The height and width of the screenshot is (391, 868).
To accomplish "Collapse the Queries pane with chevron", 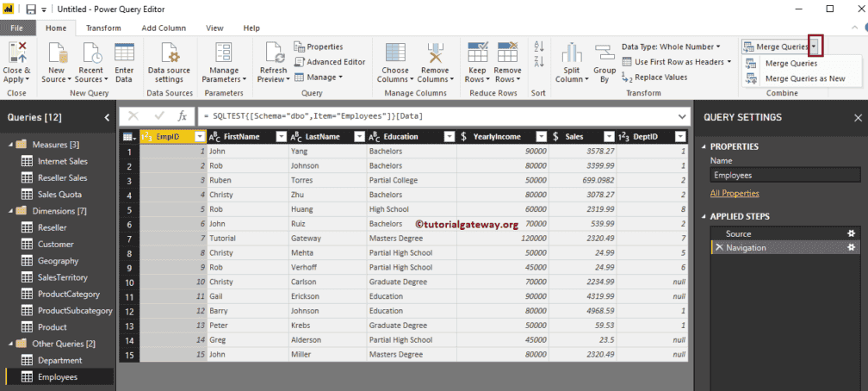I will [x=107, y=117].
